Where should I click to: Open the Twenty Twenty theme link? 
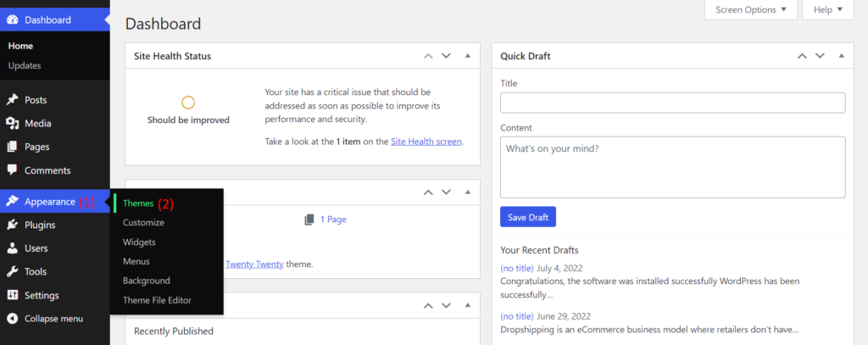coord(254,264)
